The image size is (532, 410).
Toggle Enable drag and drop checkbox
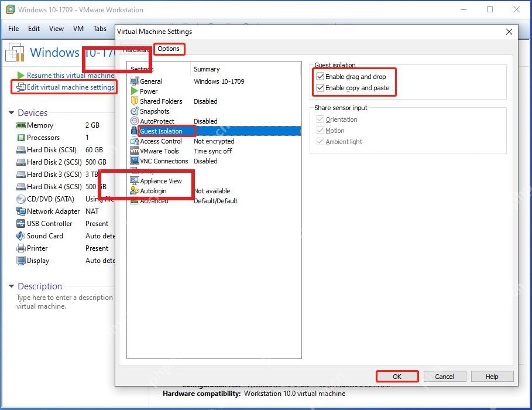click(320, 76)
